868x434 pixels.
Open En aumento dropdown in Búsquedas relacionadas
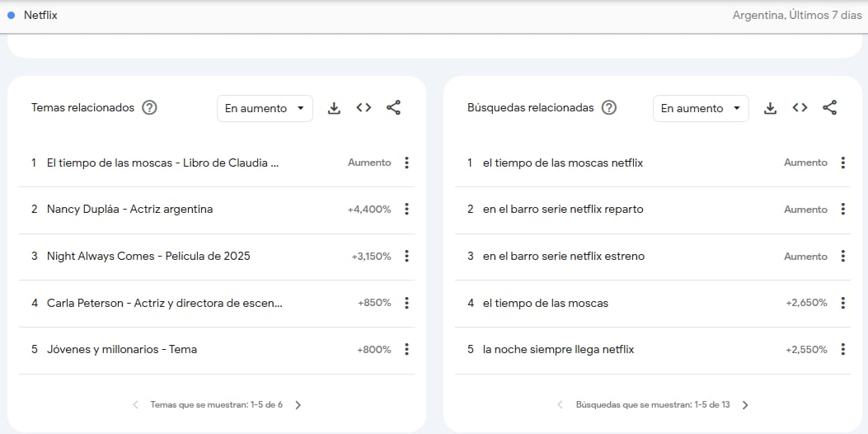click(701, 108)
